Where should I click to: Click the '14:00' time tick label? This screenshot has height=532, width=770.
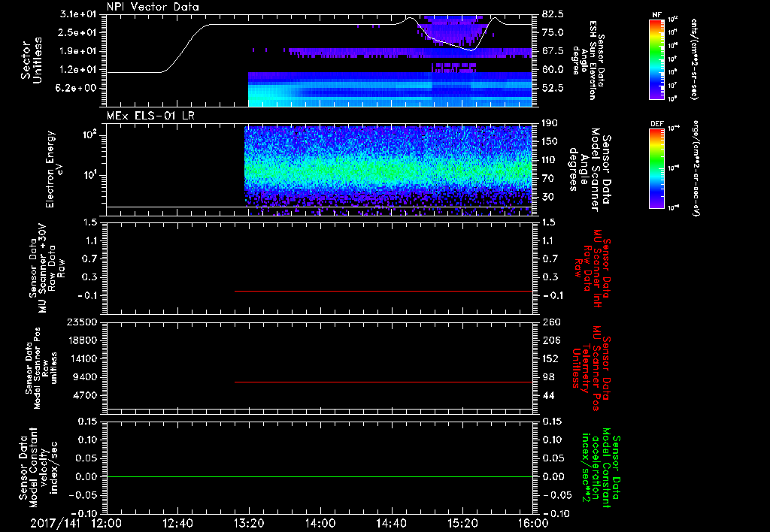click(x=320, y=524)
